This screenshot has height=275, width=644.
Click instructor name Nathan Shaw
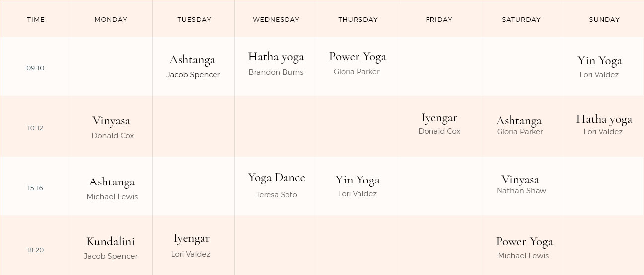(x=521, y=191)
